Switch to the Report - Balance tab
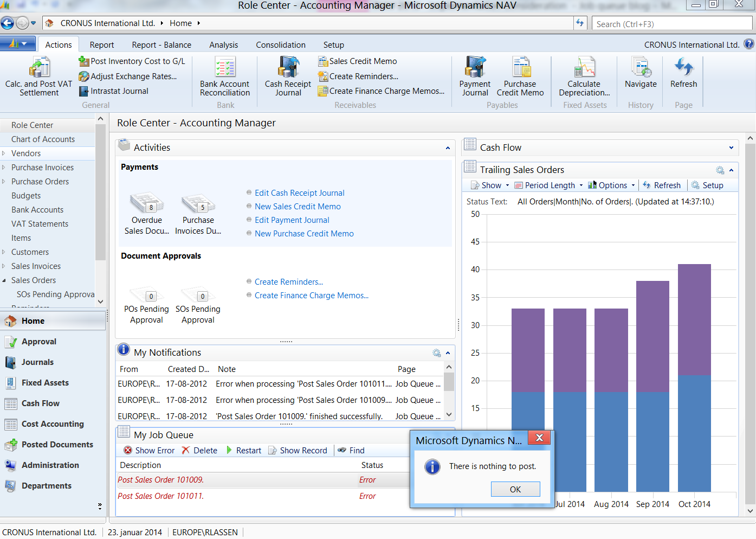This screenshot has height=539, width=756. (161, 45)
